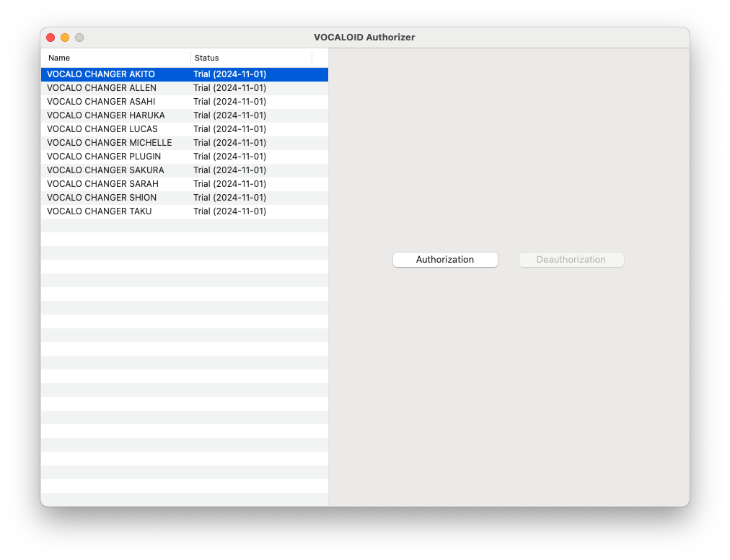Select VOCALO CHANGER SAKURA row

[185, 170]
